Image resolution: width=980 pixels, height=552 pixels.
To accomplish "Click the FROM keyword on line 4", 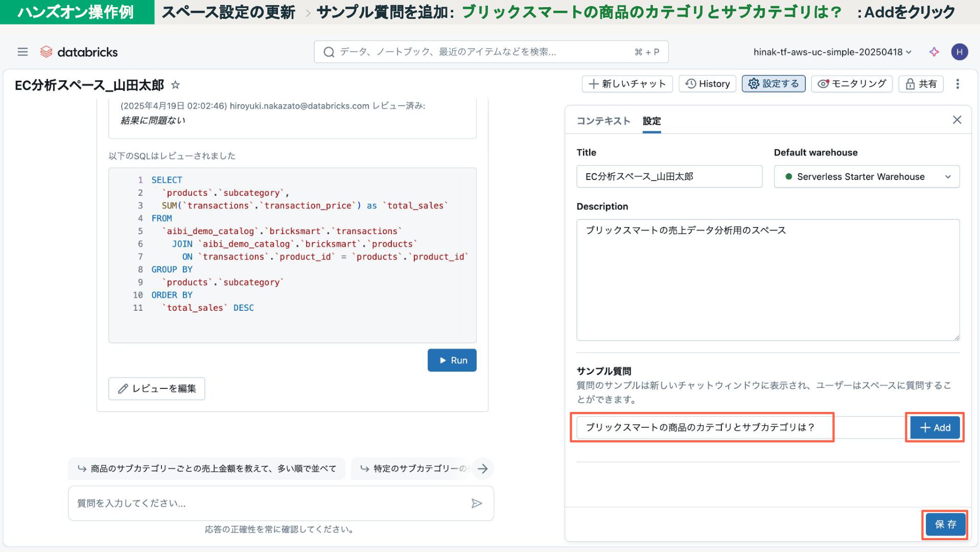I will pyautogui.click(x=161, y=218).
